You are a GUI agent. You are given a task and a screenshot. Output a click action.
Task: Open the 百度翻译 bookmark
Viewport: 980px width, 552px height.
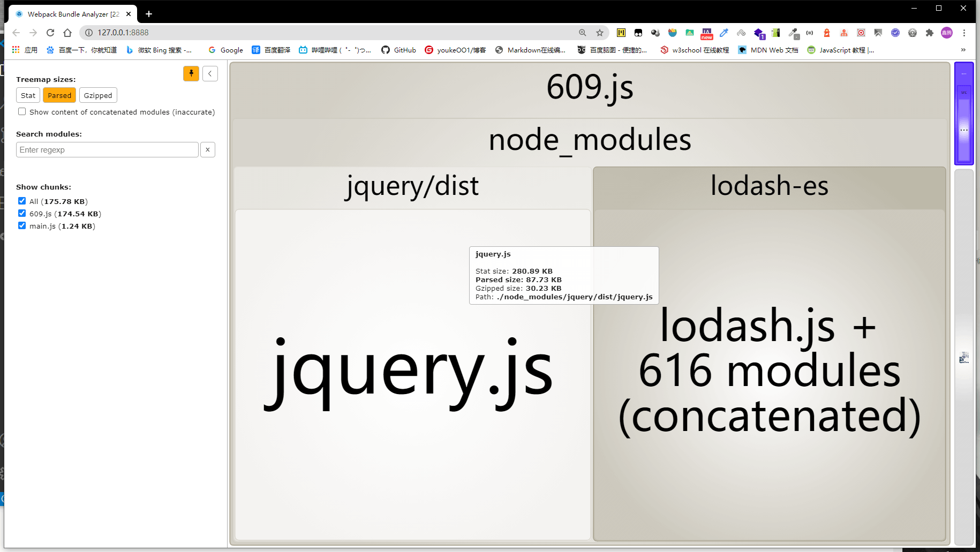(271, 50)
